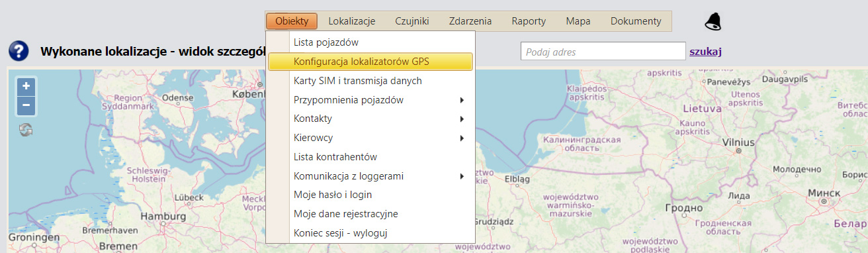
Task: Open the Raporty menu
Action: click(x=529, y=21)
